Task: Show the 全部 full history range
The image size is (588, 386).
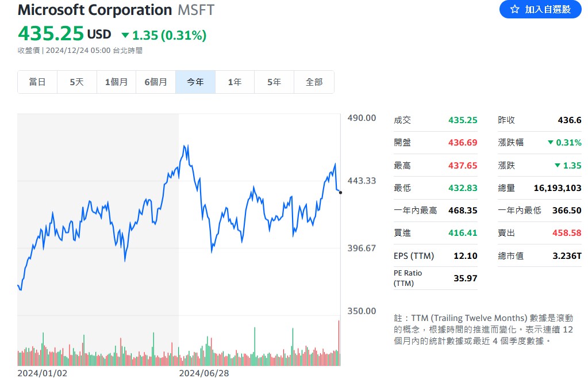Action: [314, 82]
